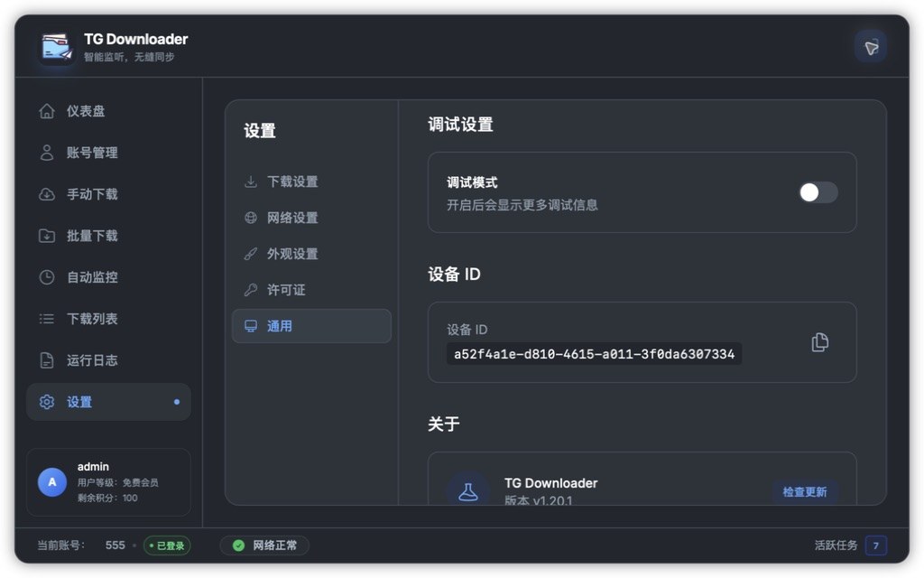Click the TG Downloader app logo

pos(57,47)
